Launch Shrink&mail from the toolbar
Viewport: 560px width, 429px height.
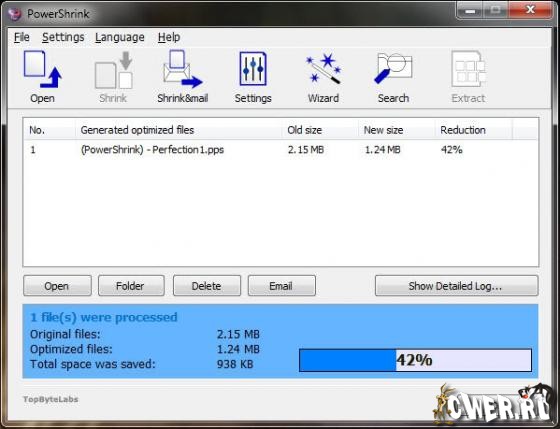tap(182, 77)
